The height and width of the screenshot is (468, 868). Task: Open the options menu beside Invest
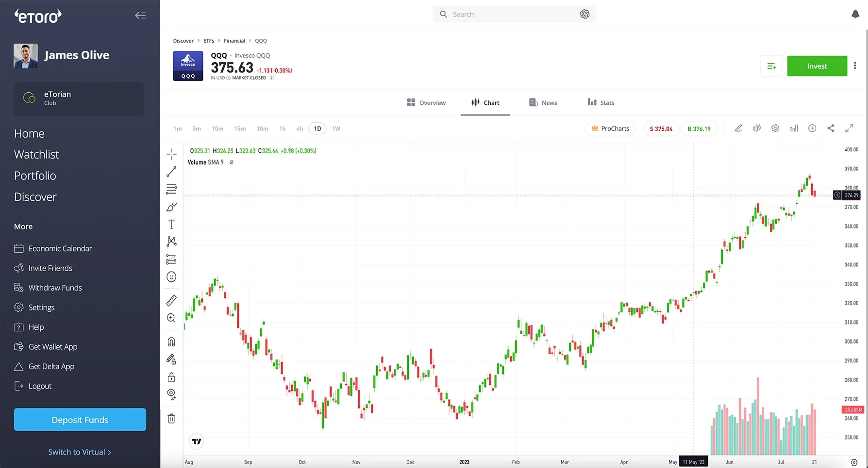click(x=855, y=65)
